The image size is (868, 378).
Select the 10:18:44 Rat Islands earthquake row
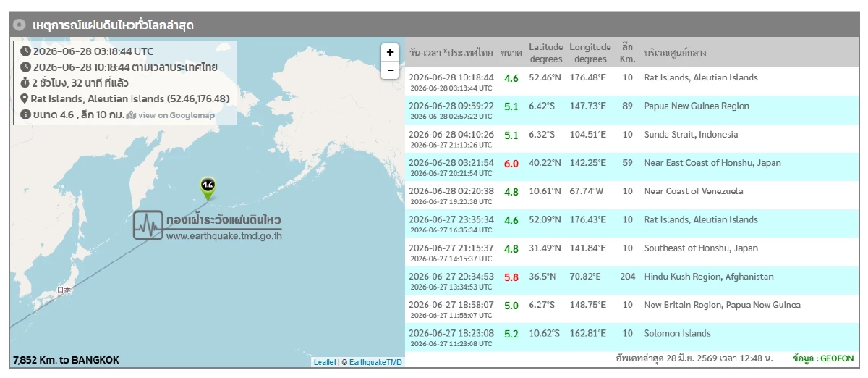631,82
